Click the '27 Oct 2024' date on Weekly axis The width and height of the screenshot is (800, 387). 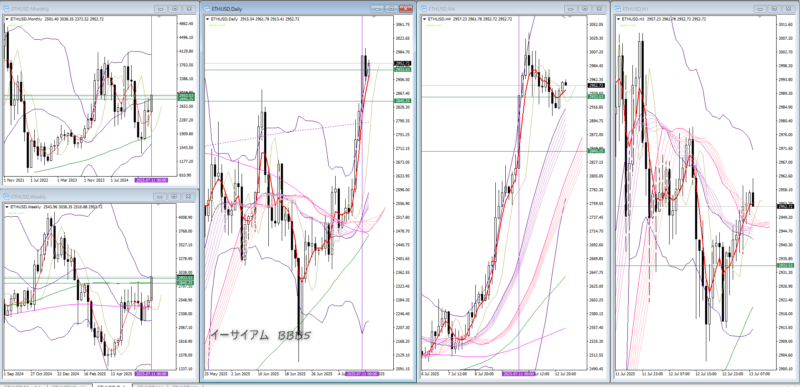coord(41,374)
